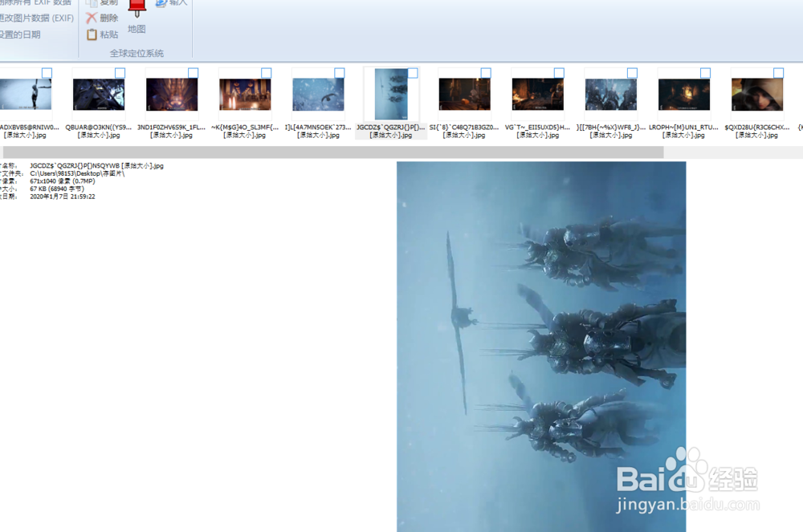Select the VG`T~_EII5UXD5 image thumbnail
Screen dimensions: 803x532
538,95
